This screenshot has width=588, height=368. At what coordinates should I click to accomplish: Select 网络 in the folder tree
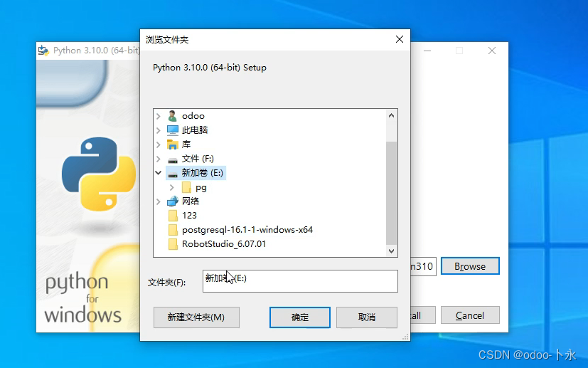click(x=191, y=201)
